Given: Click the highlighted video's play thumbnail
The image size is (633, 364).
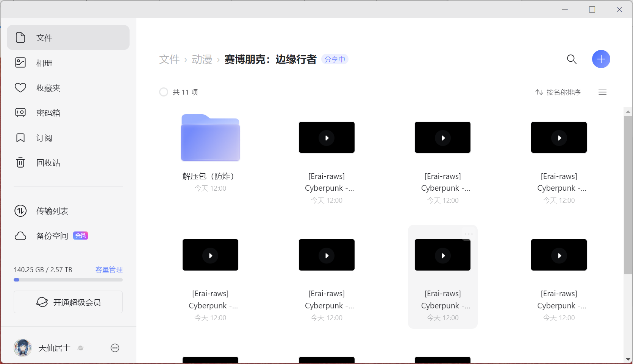Looking at the screenshot, I should pos(442,255).
